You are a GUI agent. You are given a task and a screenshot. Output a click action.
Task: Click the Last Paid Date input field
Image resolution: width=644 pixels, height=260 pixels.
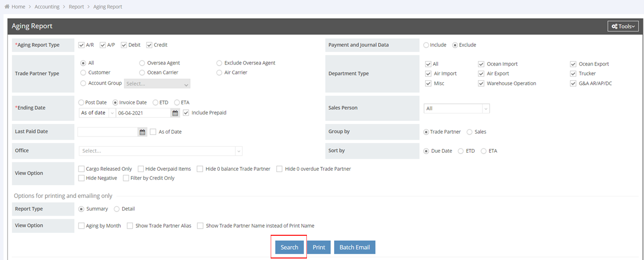tap(107, 132)
